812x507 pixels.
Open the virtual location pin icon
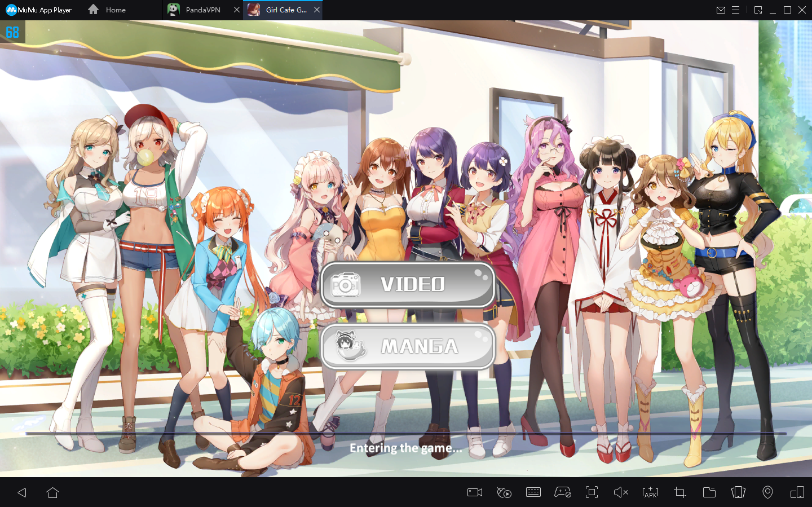[x=767, y=492]
